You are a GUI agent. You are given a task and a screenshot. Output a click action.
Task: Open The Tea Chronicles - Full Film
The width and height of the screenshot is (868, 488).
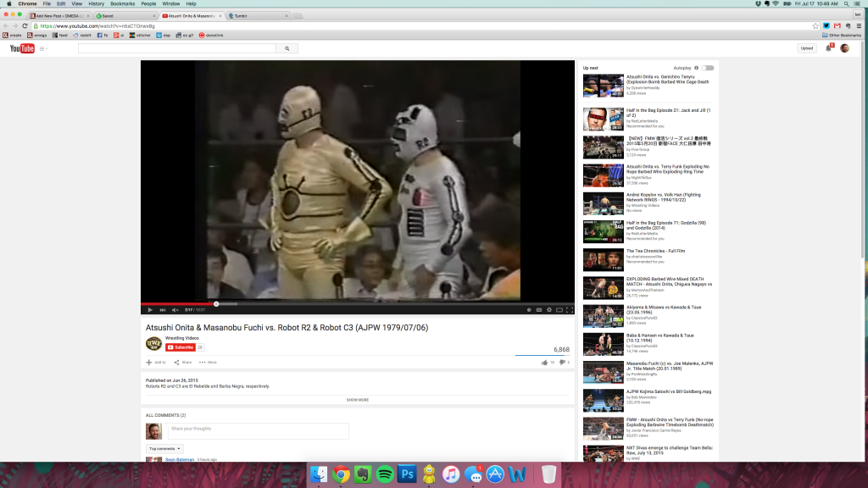click(x=655, y=251)
